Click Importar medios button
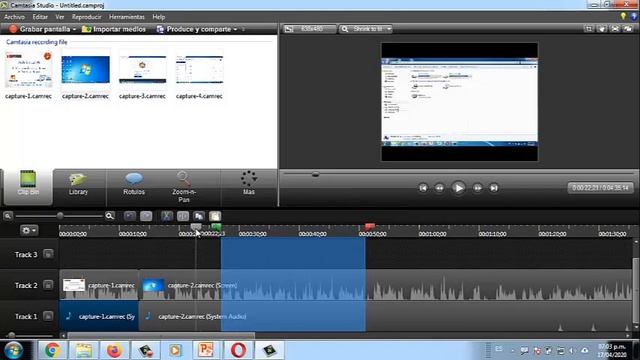This screenshot has height=360, width=640. pyautogui.click(x=114, y=29)
